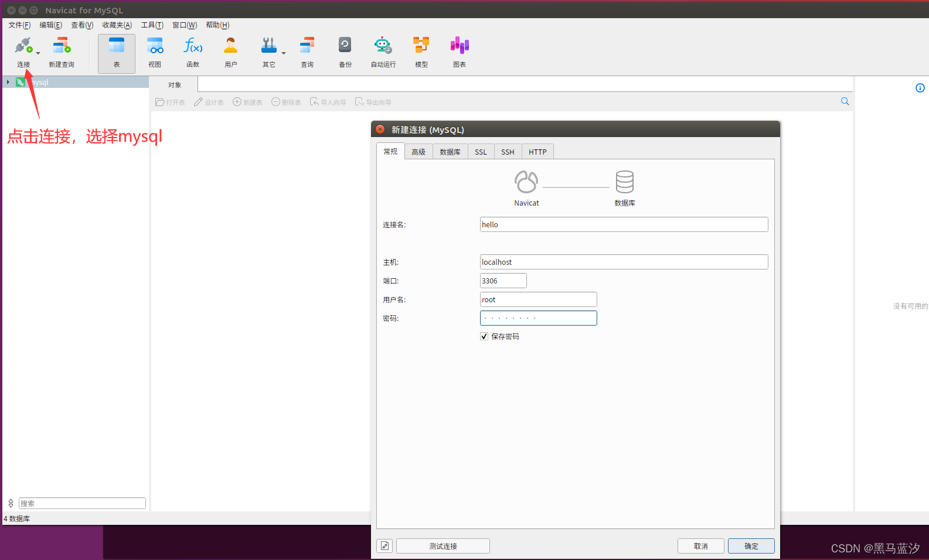The width and height of the screenshot is (929, 560).
Task: Open the 收藏夹(A) menu
Action: [x=117, y=25]
